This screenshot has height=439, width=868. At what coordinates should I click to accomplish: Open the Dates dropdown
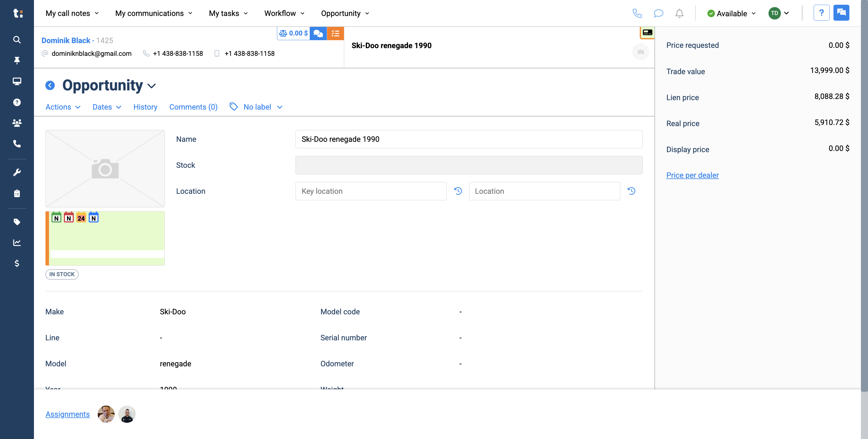click(x=107, y=107)
